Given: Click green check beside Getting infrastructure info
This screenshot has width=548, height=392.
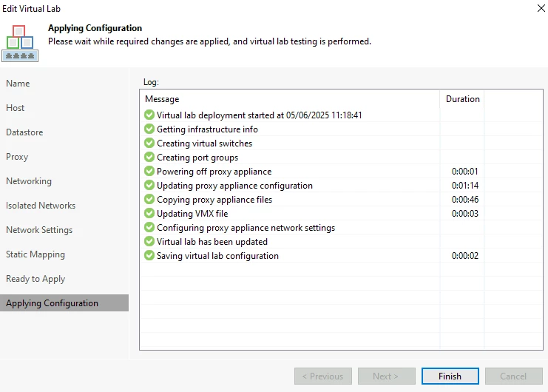Looking at the screenshot, I should click(149, 129).
